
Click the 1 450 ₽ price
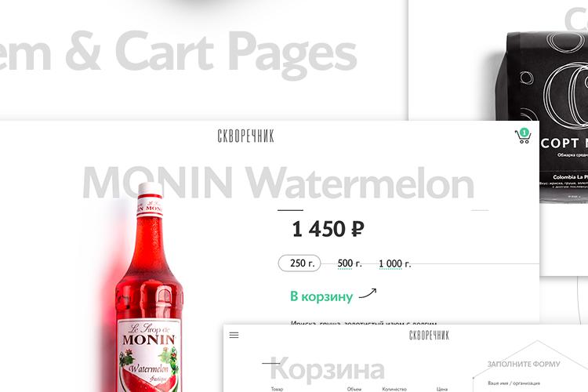tap(328, 229)
